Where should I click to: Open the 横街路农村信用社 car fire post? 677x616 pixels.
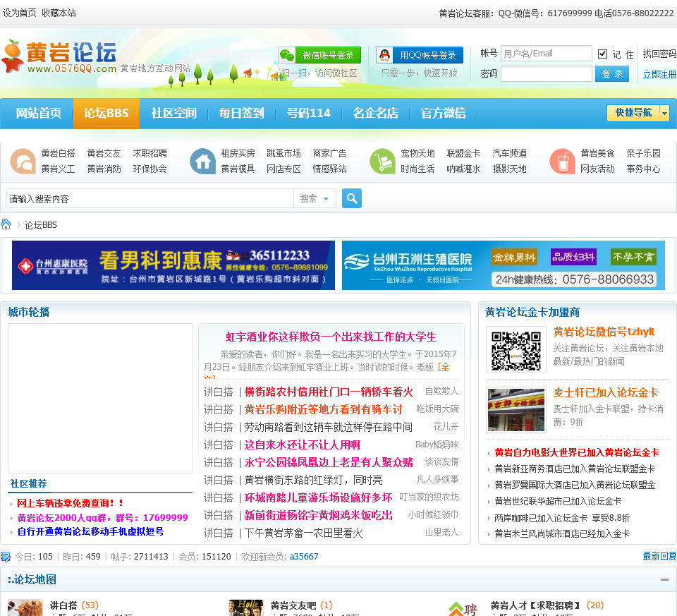point(329,392)
